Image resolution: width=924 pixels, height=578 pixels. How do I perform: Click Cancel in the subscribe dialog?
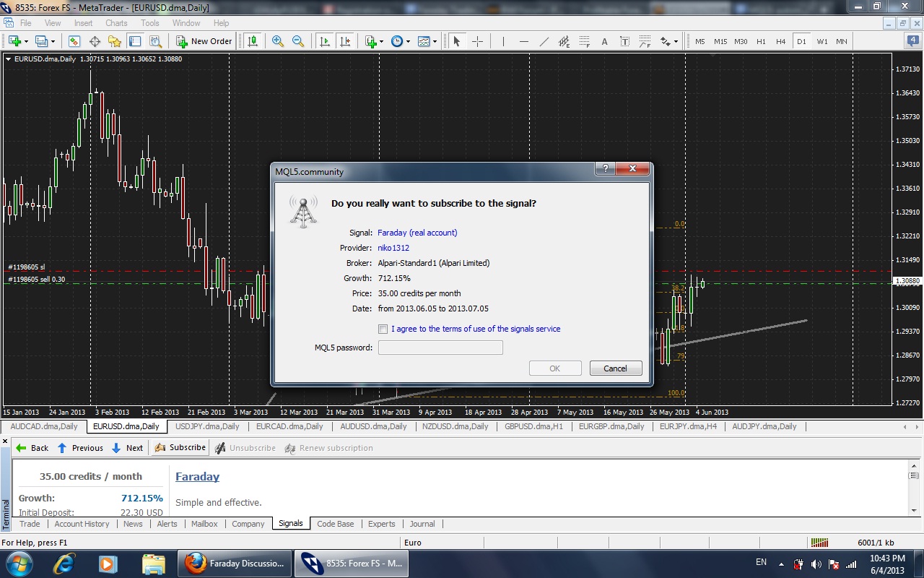[616, 368]
